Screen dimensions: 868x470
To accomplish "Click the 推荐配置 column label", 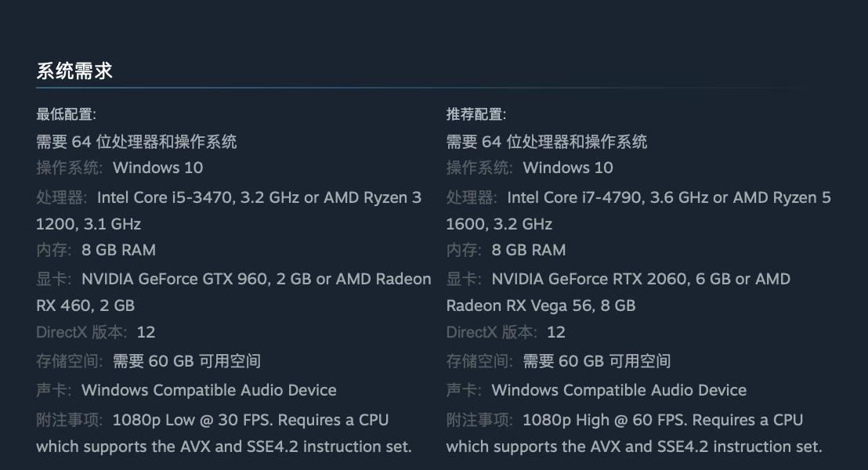I will coord(476,114).
